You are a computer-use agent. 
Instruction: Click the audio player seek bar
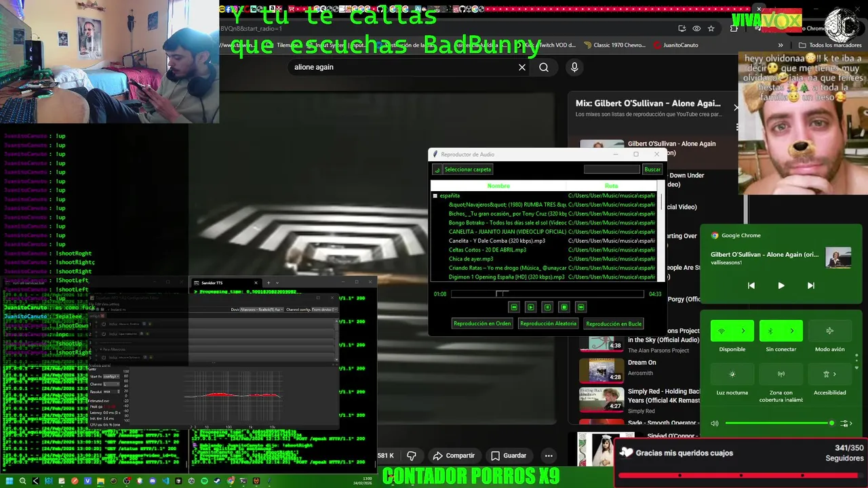547,293
